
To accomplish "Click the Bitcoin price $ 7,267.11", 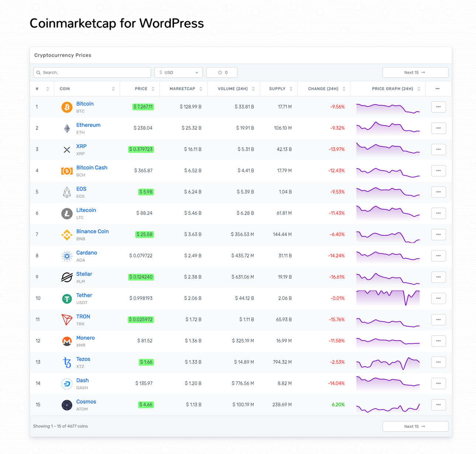I will point(143,107).
